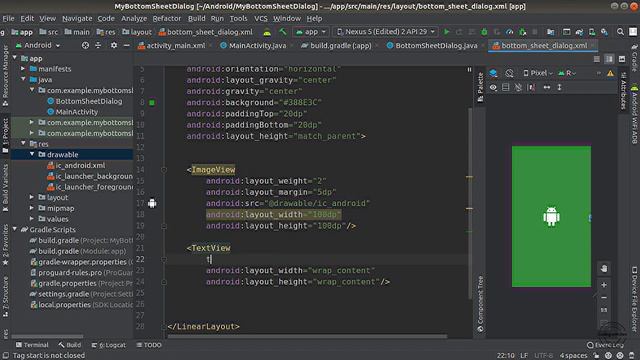Open Project panel settings gear
The image size is (640, 360).
(x=114, y=45)
